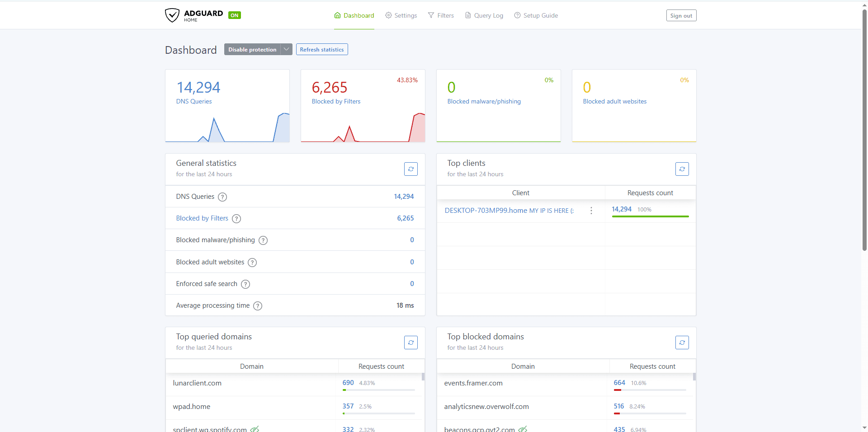Click the 516 count for analyticsnew.overwolf.com
This screenshot has height=432, width=868.
click(x=619, y=406)
